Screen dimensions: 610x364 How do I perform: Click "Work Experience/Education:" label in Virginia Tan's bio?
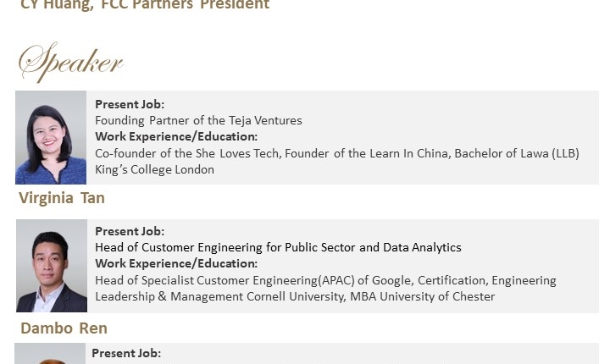point(176,136)
